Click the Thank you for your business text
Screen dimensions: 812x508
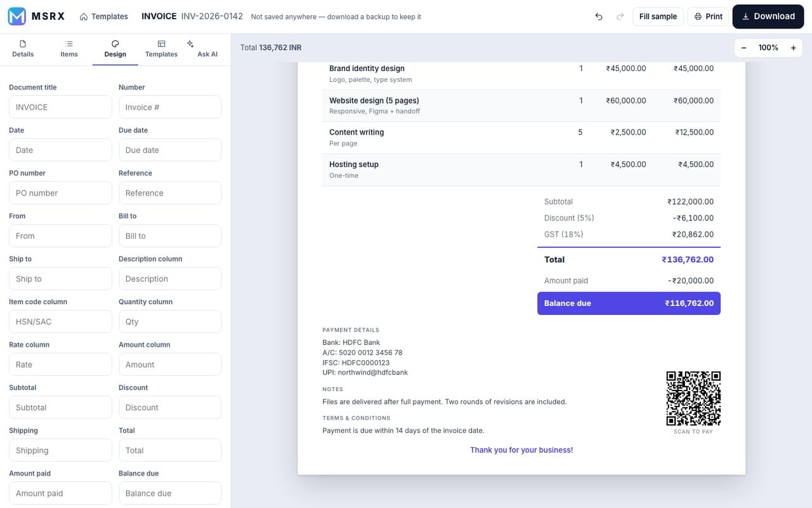tap(521, 450)
